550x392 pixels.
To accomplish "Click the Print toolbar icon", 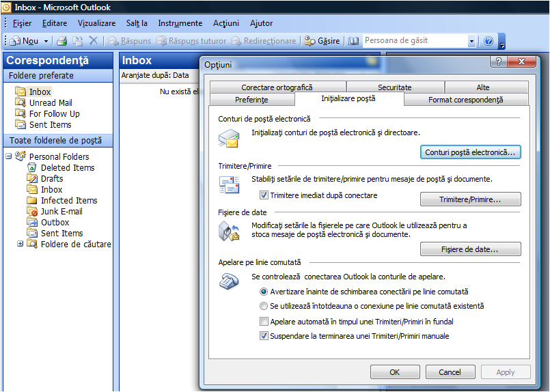I will [62, 41].
